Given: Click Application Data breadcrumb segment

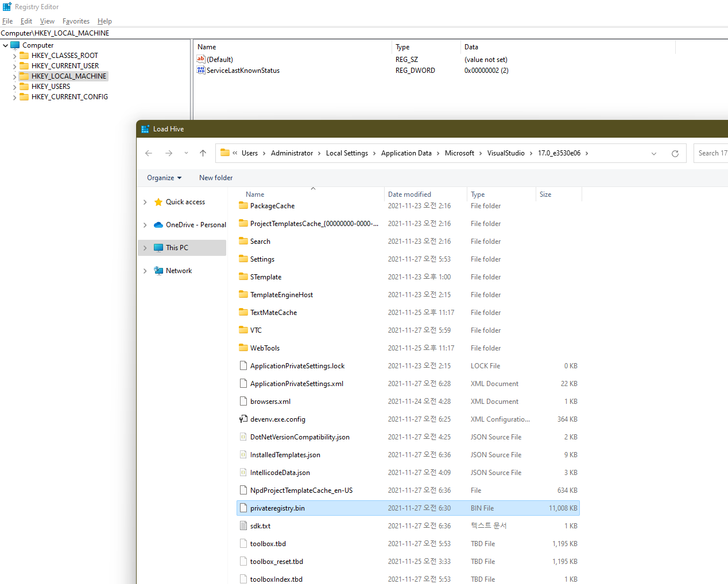Looking at the screenshot, I should (406, 153).
